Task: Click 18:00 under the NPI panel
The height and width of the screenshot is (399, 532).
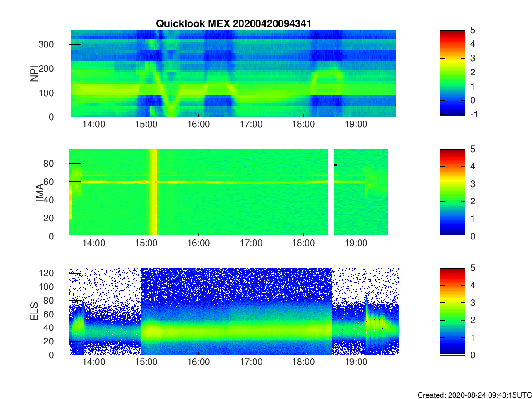Action: (x=303, y=125)
